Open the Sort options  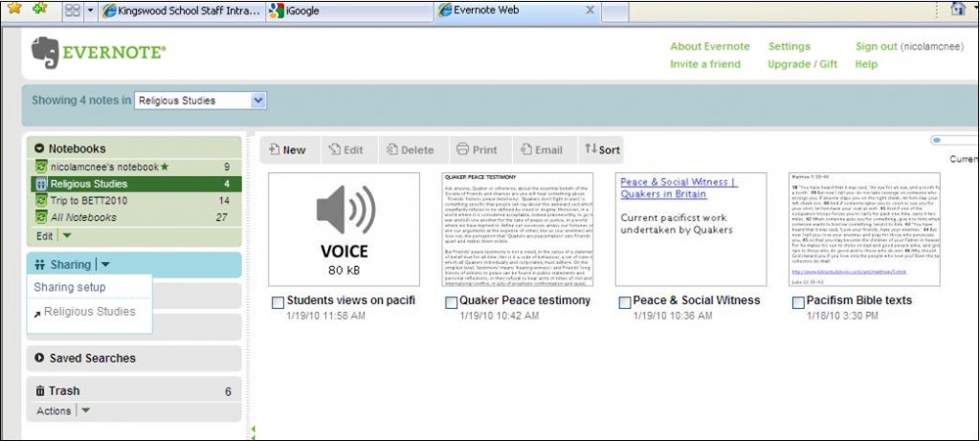(x=603, y=150)
